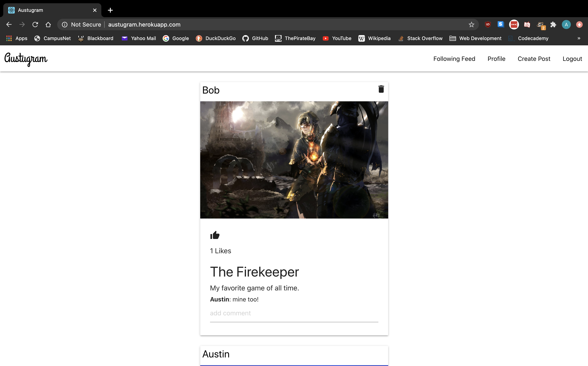Delete Bob's post with trash icon

381,89
